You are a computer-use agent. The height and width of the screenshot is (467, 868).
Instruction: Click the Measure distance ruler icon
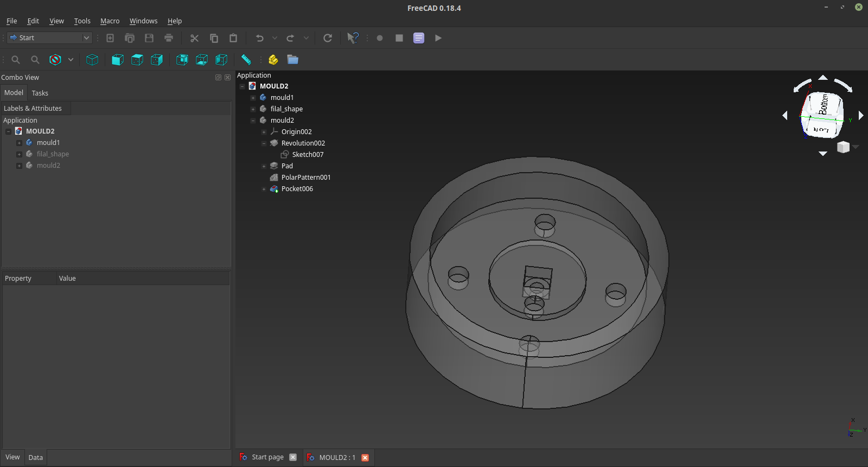[x=246, y=60]
